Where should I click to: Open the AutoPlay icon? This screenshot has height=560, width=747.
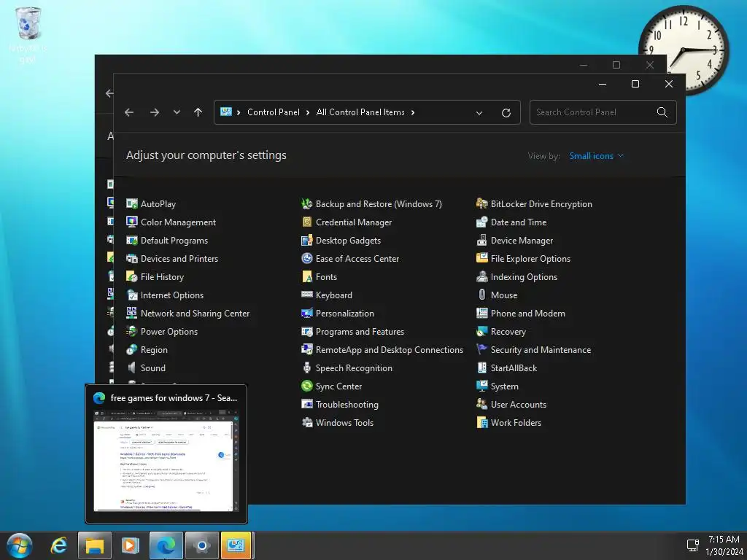pyautogui.click(x=131, y=204)
